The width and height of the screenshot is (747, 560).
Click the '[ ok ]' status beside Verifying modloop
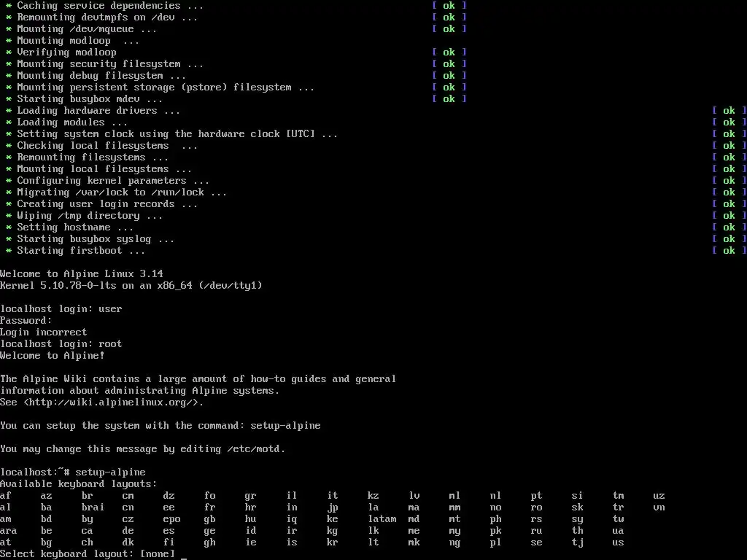point(449,52)
